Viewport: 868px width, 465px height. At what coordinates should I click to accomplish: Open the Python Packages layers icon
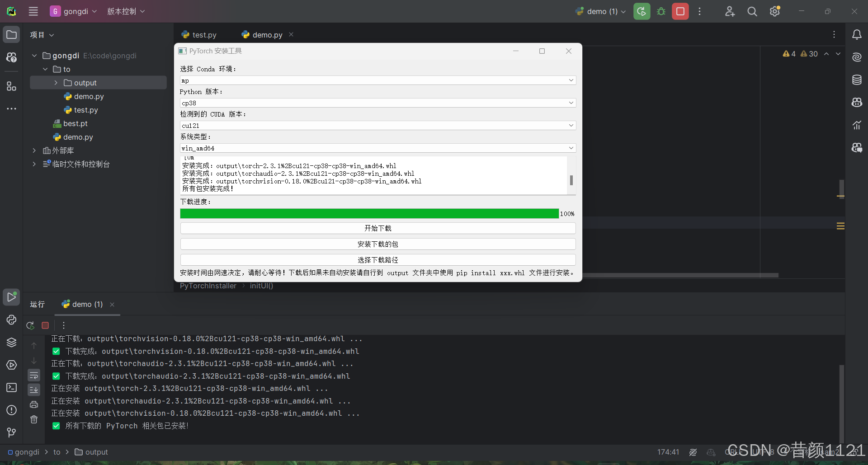click(x=11, y=342)
